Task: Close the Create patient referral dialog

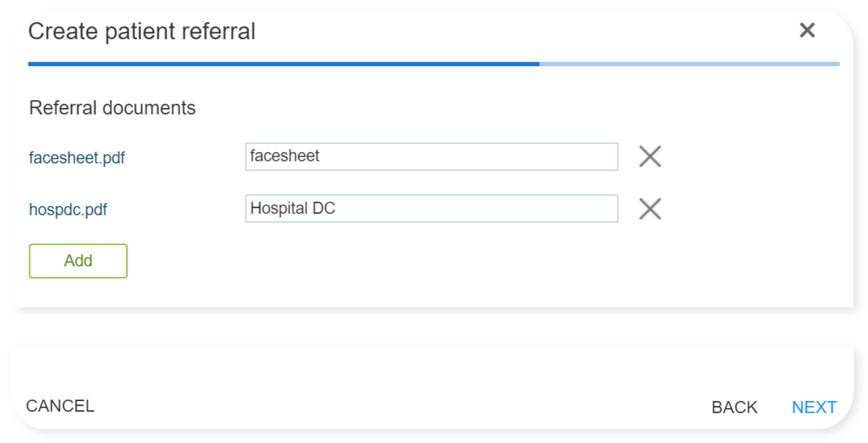Action: tap(807, 31)
